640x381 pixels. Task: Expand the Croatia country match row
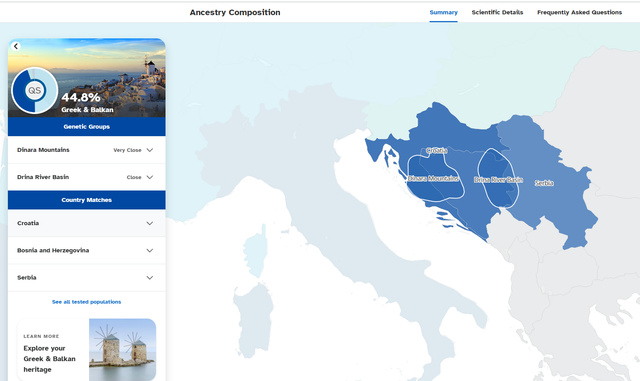coord(87,223)
